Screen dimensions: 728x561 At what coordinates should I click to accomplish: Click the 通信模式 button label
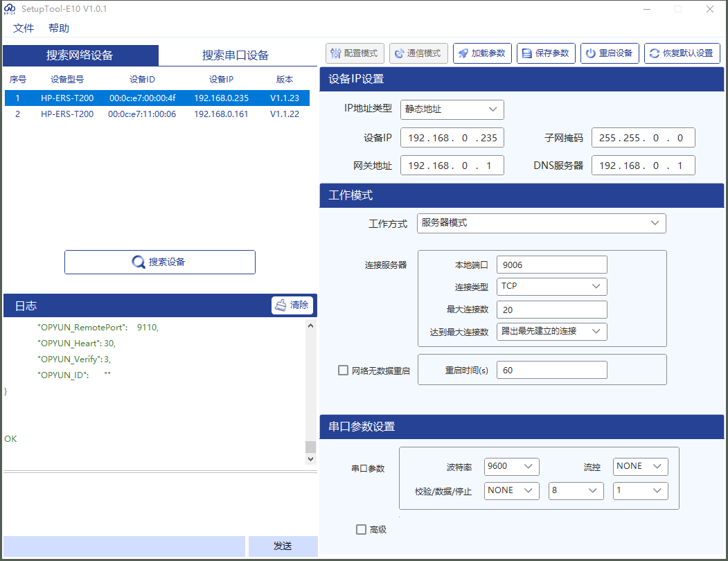click(x=424, y=53)
